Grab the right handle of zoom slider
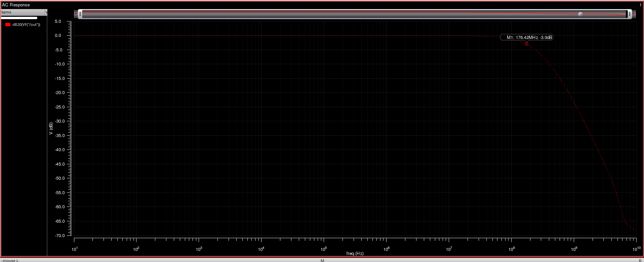The height and width of the screenshot is (262, 644). tap(629, 14)
